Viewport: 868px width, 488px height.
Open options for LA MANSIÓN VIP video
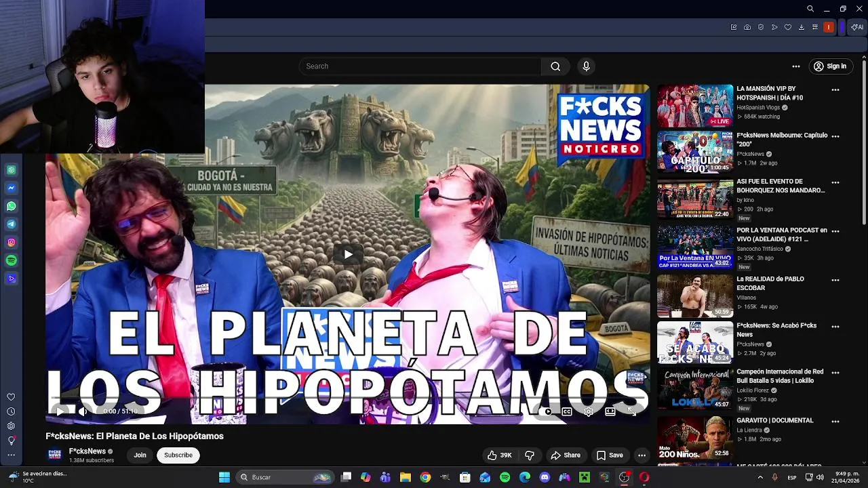pos(835,89)
